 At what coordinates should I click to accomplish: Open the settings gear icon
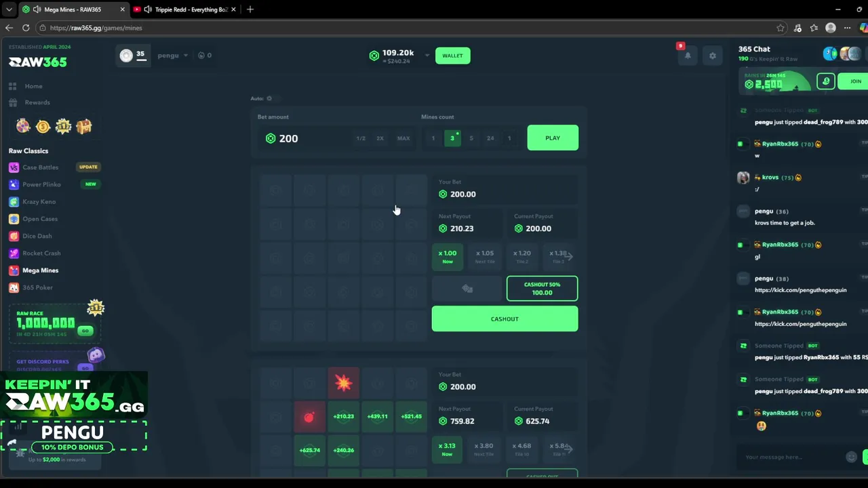[x=712, y=56]
